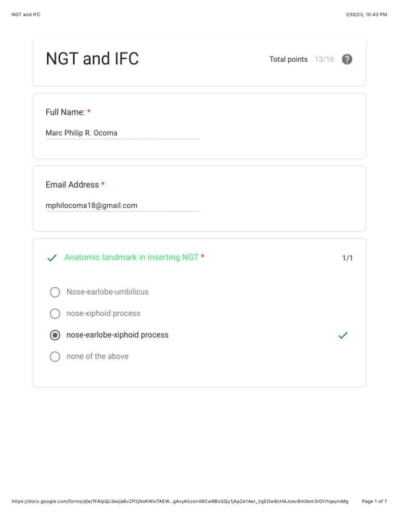Click the Email Address label text

pyautogui.click(x=72, y=185)
